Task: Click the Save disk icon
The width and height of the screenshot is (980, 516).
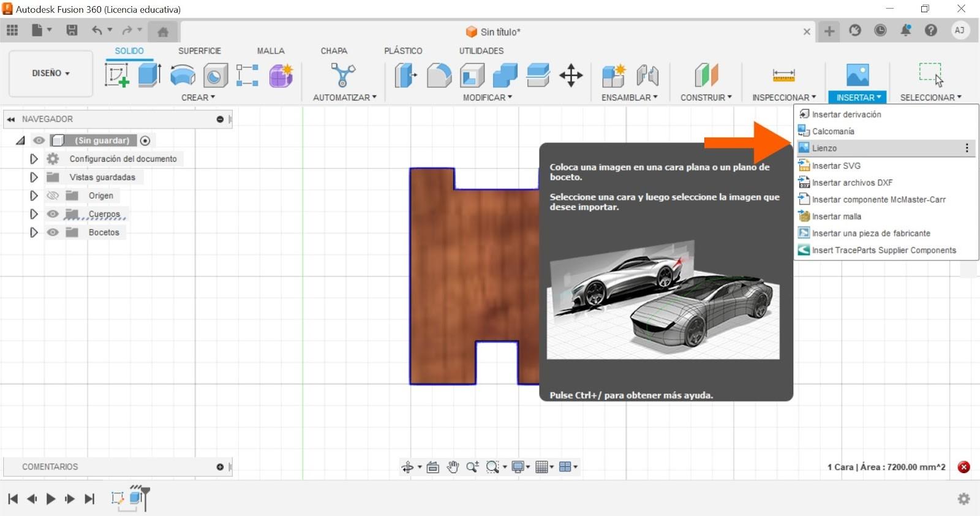Action: pyautogui.click(x=72, y=30)
